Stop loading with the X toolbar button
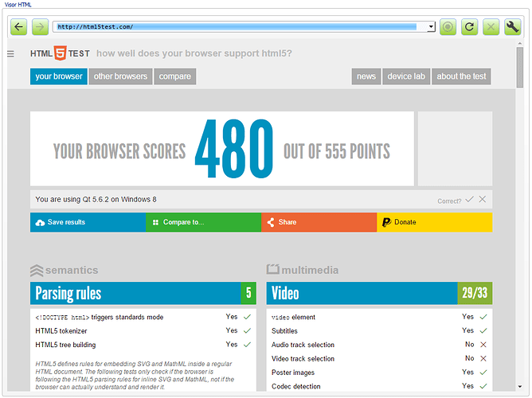The width and height of the screenshot is (532, 398). pos(491,27)
